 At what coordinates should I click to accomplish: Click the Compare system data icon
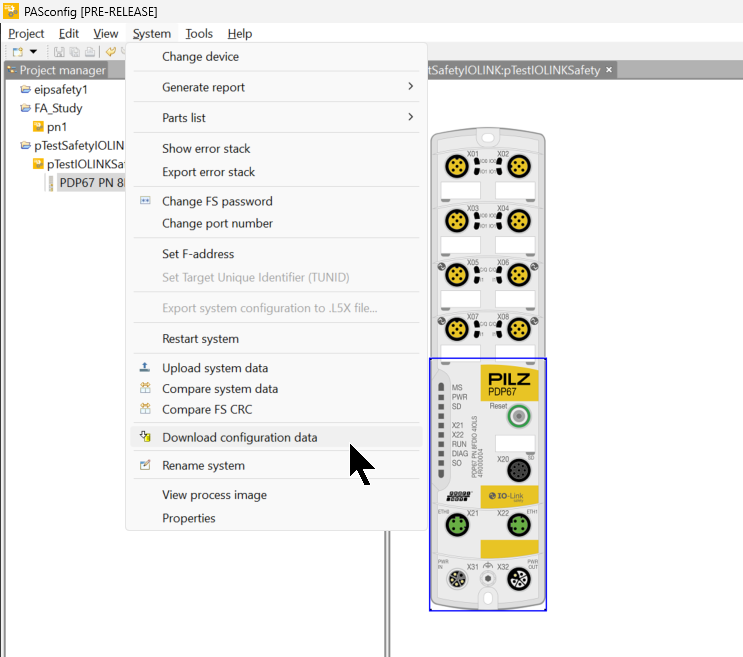(145, 388)
